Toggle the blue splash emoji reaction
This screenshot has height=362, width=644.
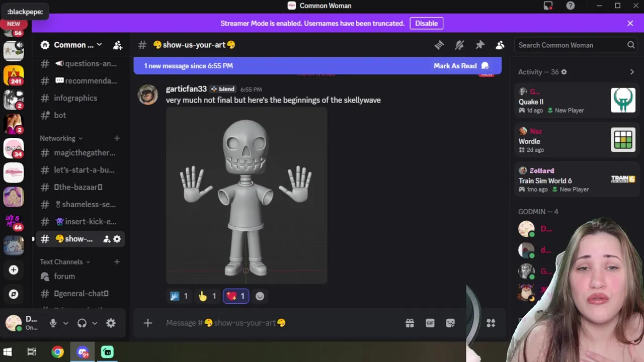179,296
